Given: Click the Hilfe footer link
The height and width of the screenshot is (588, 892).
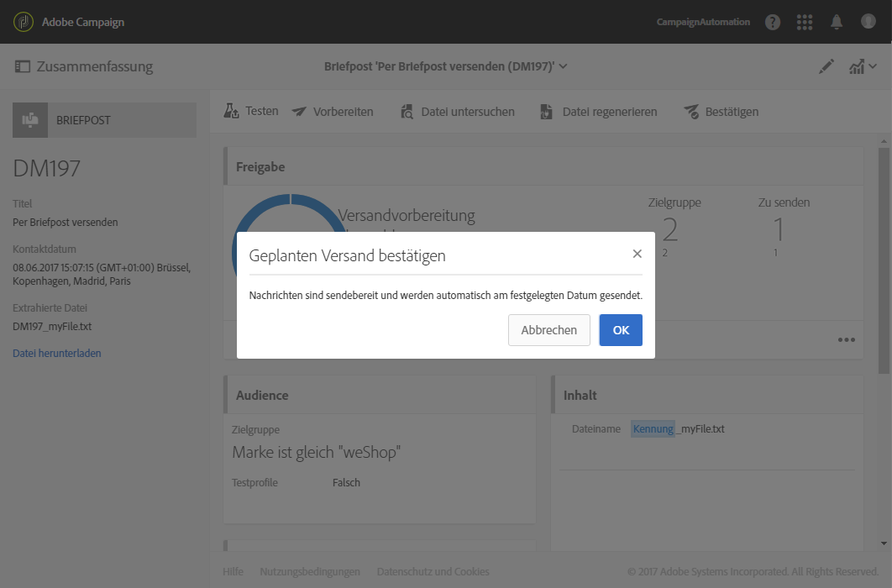Looking at the screenshot, I should coord(233,571).
